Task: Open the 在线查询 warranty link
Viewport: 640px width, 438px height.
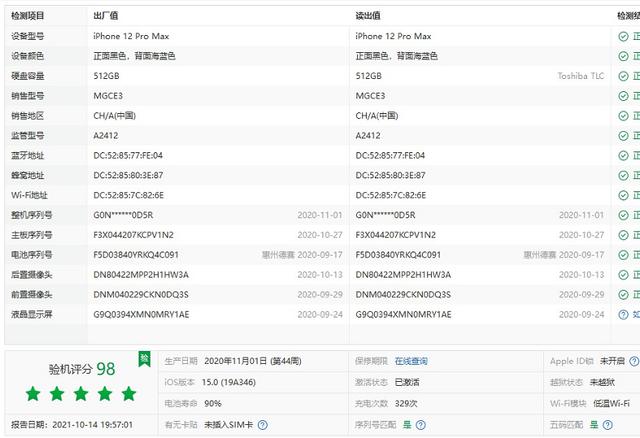Action: [x=411, y=361]
